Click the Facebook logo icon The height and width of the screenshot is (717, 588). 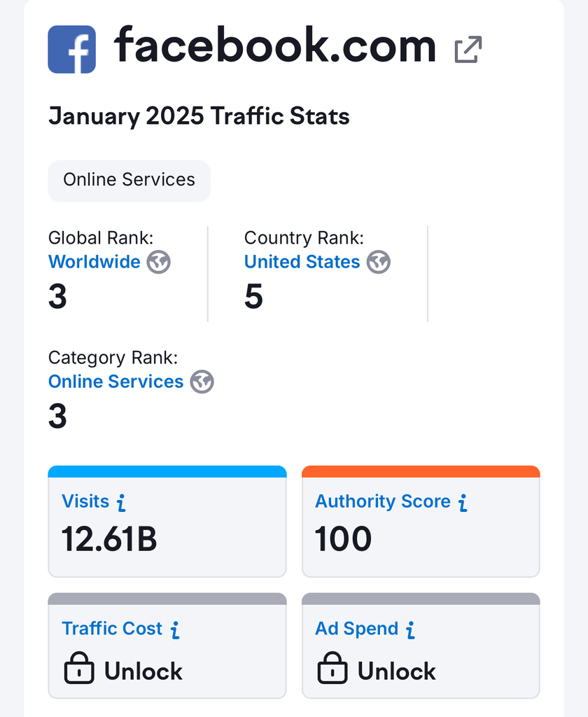point(71,49)
